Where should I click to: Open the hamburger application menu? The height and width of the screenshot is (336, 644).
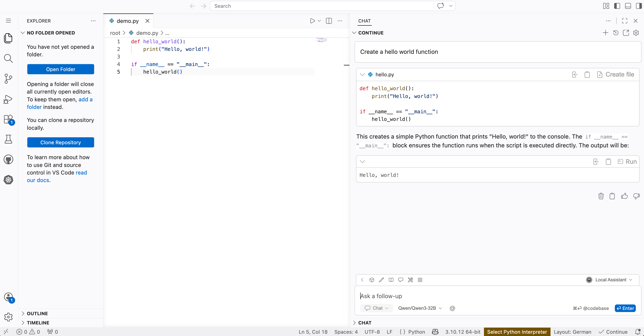(x=8, y=21)
